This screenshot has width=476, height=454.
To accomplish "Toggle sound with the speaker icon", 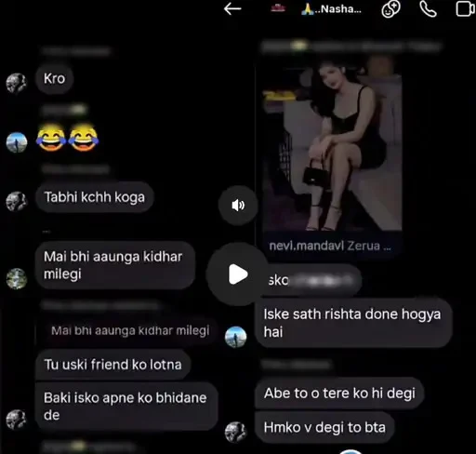I will click(238, 206).
